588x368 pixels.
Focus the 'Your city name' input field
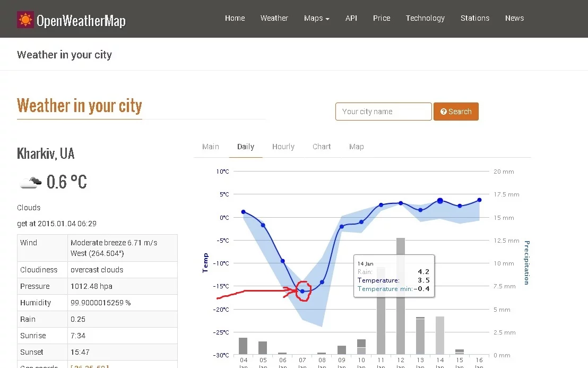[x=383, y=112]
